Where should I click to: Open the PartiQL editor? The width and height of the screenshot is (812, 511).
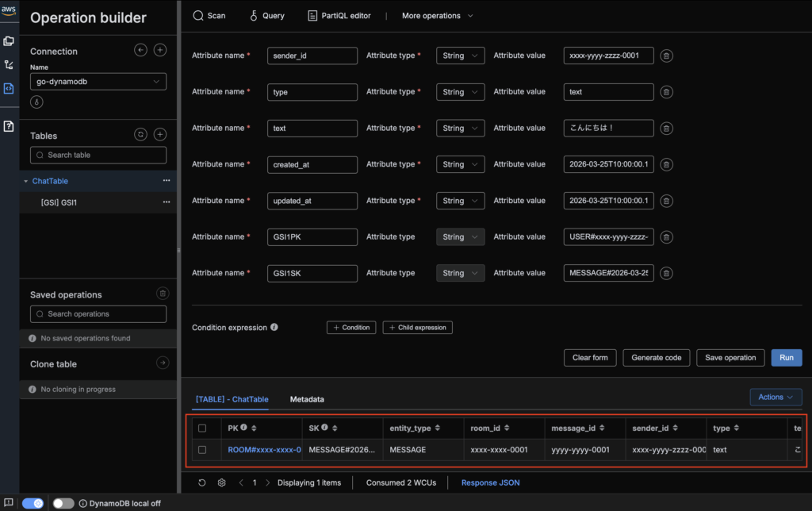click(339, 16)
